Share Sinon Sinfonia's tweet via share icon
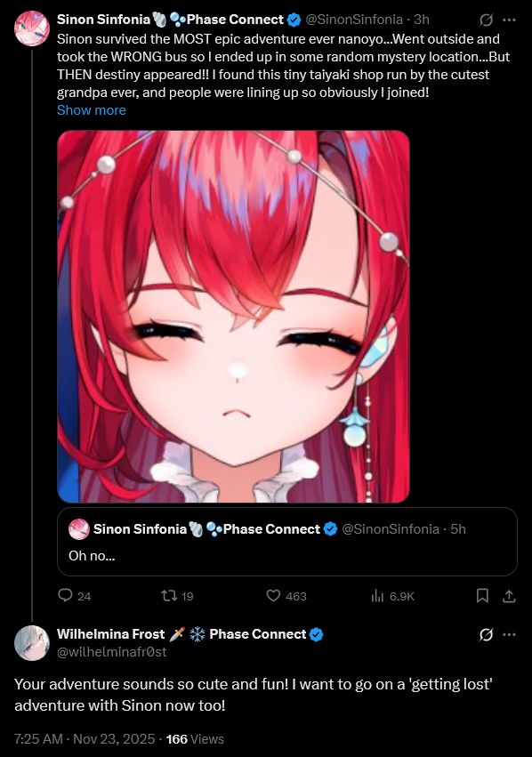This screenshot has height=757, width=532. 509,596
